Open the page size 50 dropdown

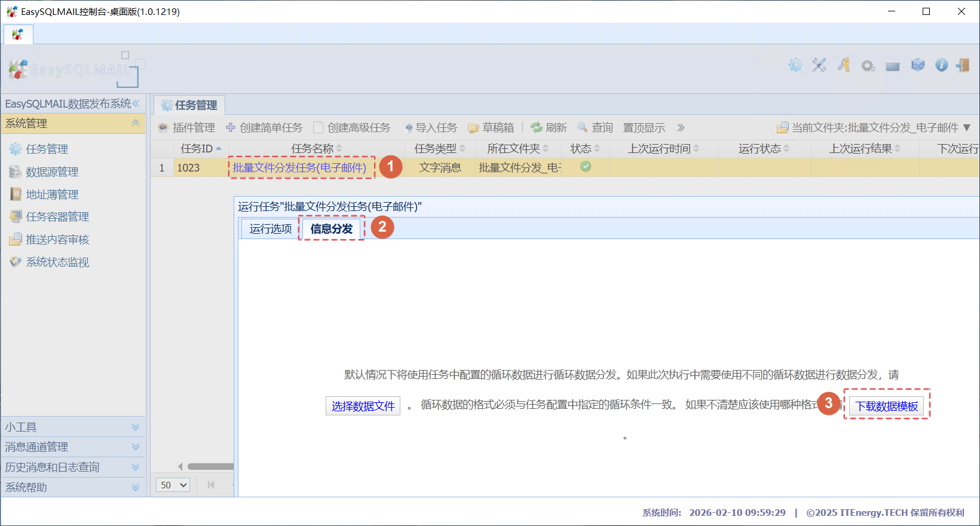[x=173, y=485]
